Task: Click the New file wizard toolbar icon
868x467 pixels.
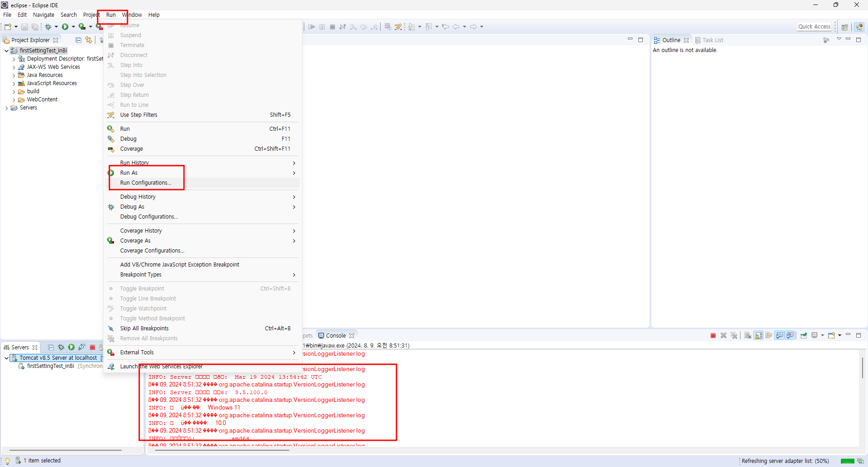Action: click(8, 27)
